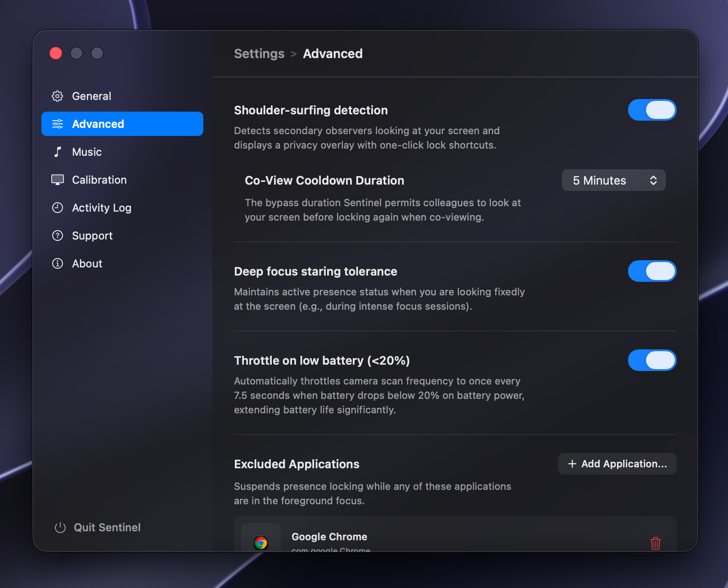The image size is (728, 588).
Task: Click the Deep focus staring tolerance heading
Action: [315, 271]
